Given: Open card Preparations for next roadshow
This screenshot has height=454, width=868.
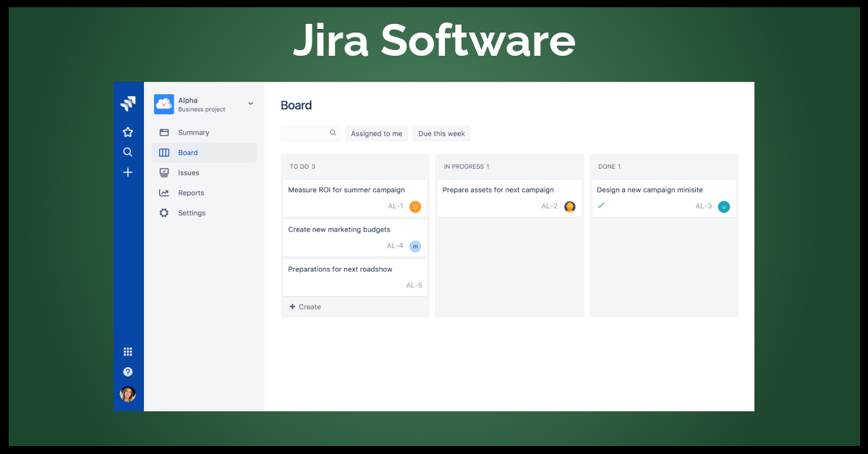Looking at the screenshot, I should (355, 277).
